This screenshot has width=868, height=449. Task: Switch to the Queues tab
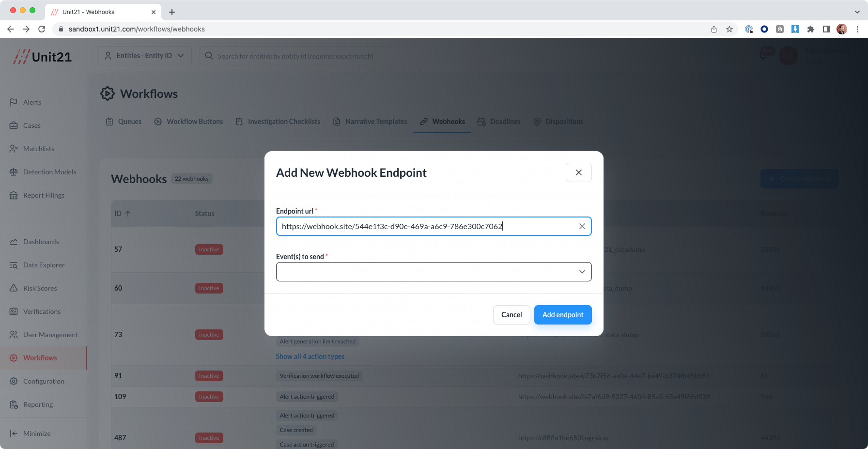coord(124,122)
